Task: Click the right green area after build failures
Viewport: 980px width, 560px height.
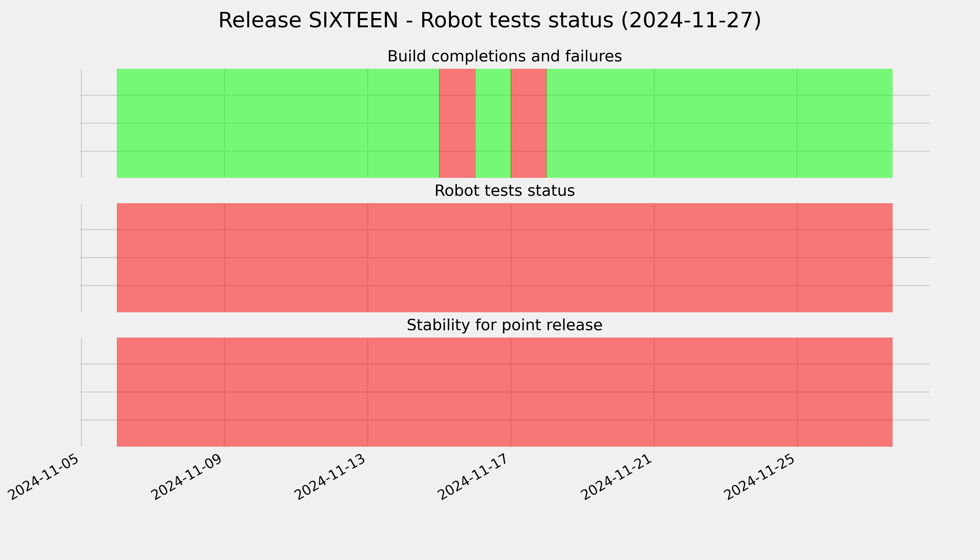Action: (x=720, y=123)
